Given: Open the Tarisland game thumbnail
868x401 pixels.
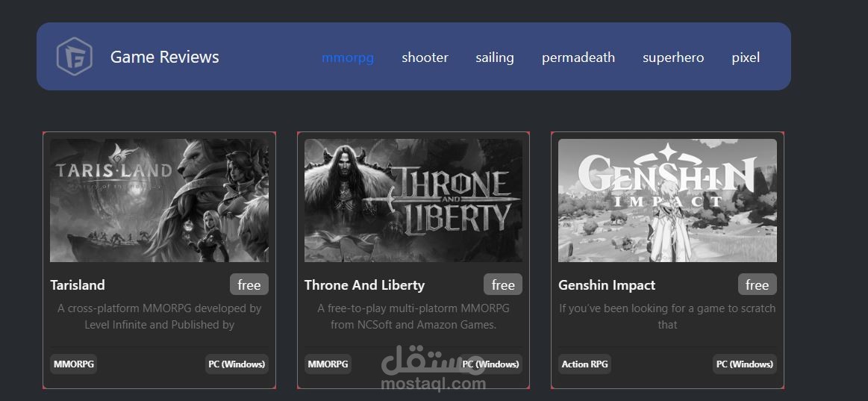Looking at the screenshot, I should (160, 200).
